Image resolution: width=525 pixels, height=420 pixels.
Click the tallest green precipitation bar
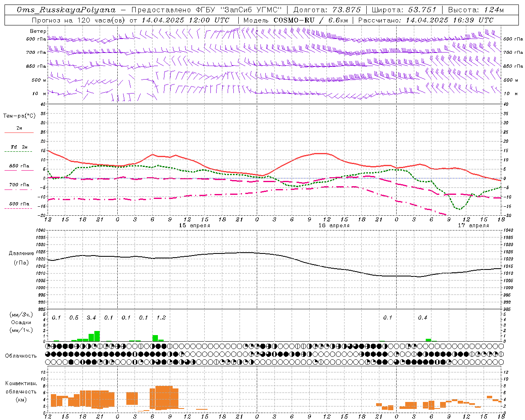97,336
